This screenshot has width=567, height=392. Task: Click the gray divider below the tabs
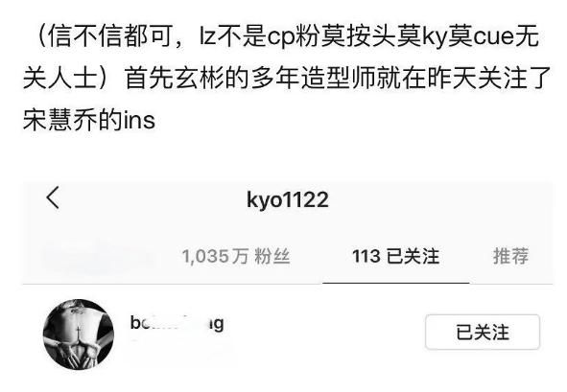288,285
